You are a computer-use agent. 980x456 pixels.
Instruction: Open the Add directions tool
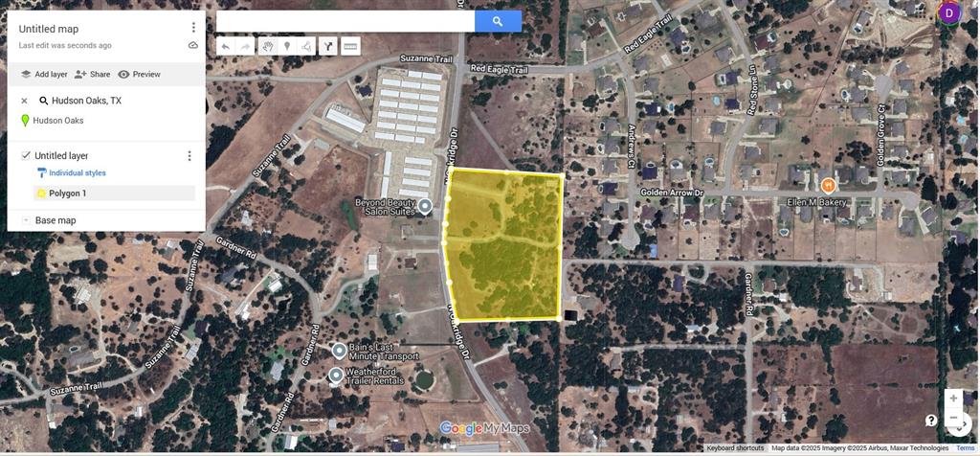pyautogui.click(x=328, y=46)
